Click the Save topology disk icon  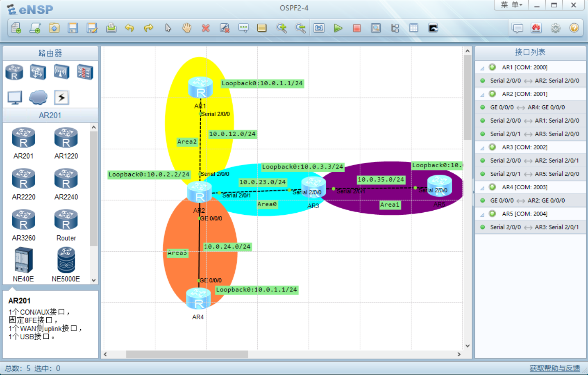[x=73, y=28]
